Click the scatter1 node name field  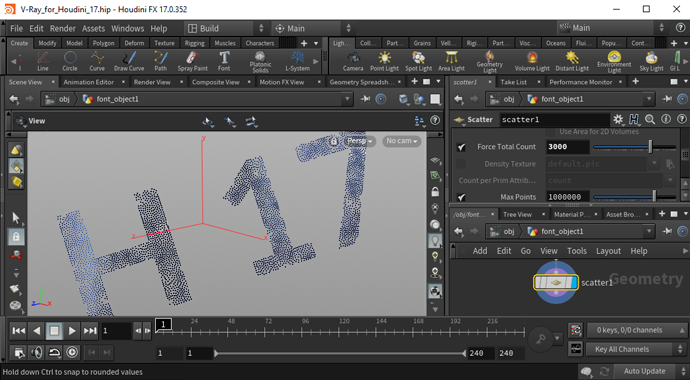coord(554,119)
